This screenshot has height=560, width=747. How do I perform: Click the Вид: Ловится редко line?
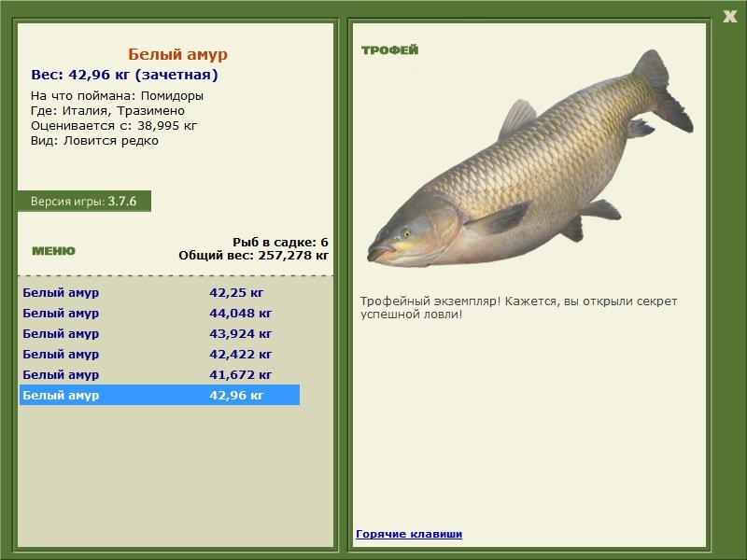point(94,141)
